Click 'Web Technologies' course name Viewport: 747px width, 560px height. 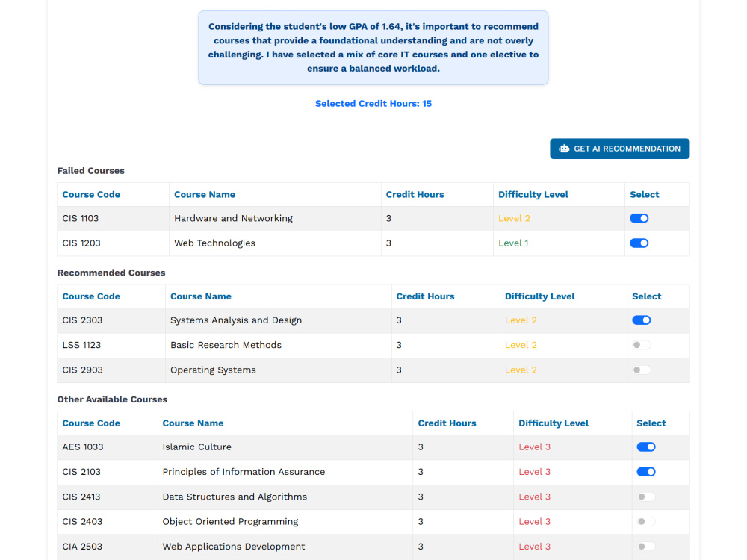click(214, 243)
